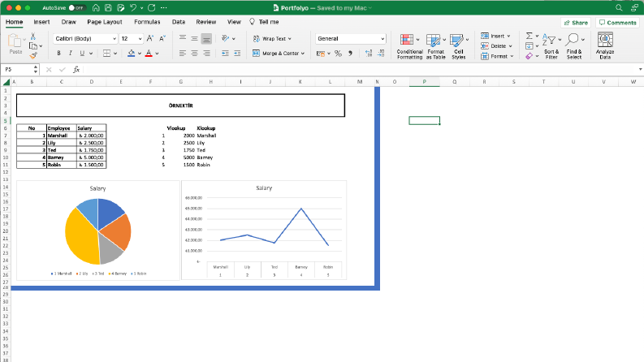
Task: Increase font size with the larger A icon
Action: [x=150, y=39]
